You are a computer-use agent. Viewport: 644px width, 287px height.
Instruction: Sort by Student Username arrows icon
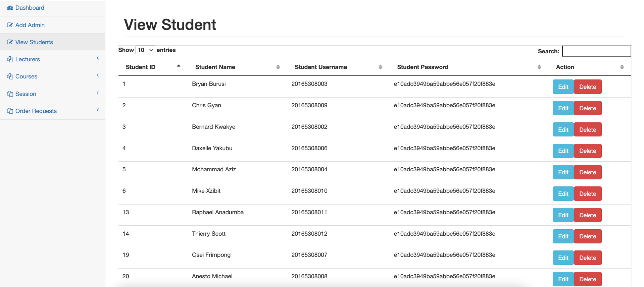point(380,67)
